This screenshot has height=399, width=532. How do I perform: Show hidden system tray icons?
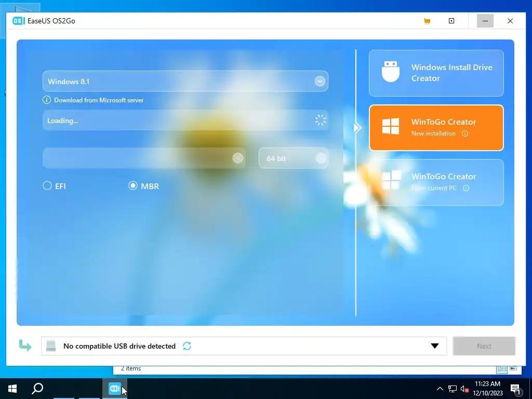point(440,389)
